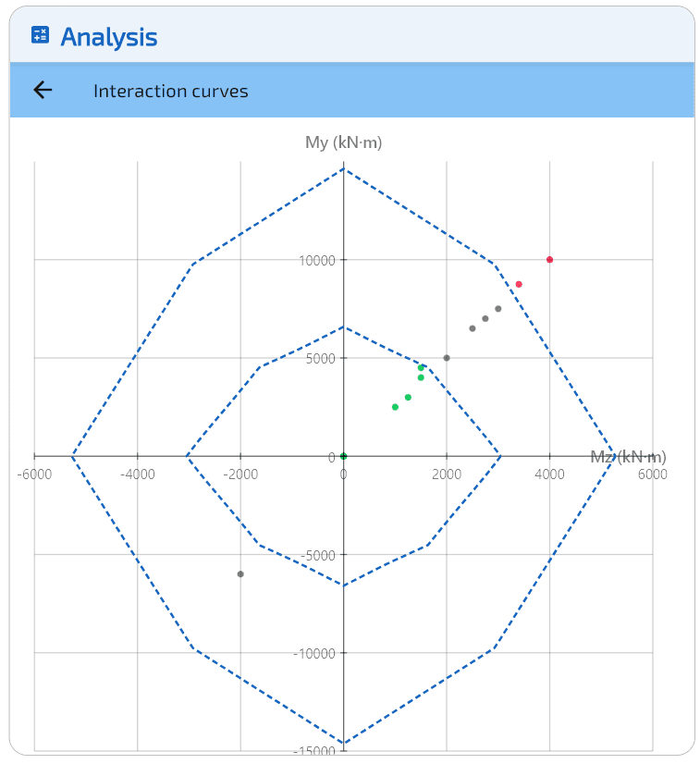Click the Interaction curves title
700x764 pixels.
click(x=170, y=91)
